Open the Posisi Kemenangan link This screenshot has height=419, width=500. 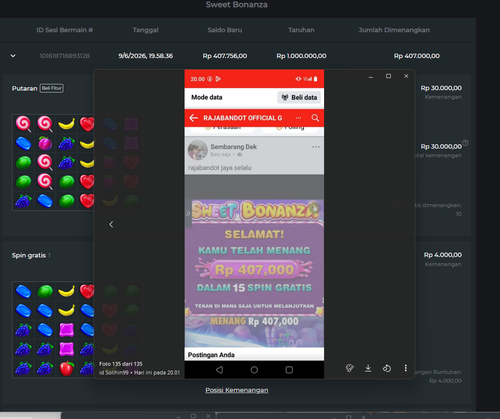click(x=237, y=390)
